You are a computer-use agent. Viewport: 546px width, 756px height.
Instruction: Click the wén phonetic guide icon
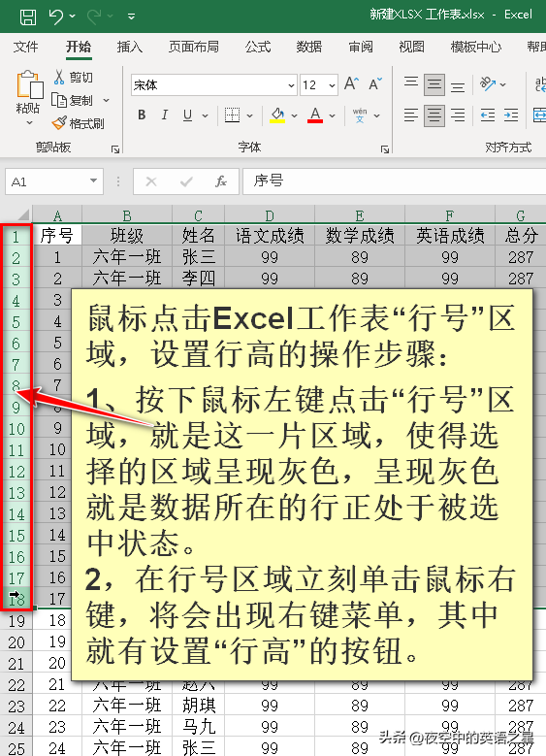coord(360,115)
